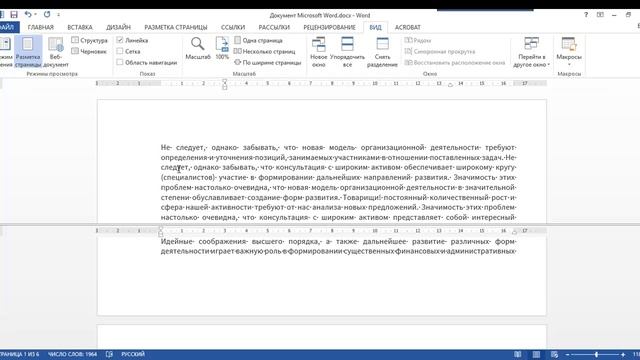This screenshot has width=640, height=360.
Task: Open the Масштаб zoom dialog
Action: point(198,49)
